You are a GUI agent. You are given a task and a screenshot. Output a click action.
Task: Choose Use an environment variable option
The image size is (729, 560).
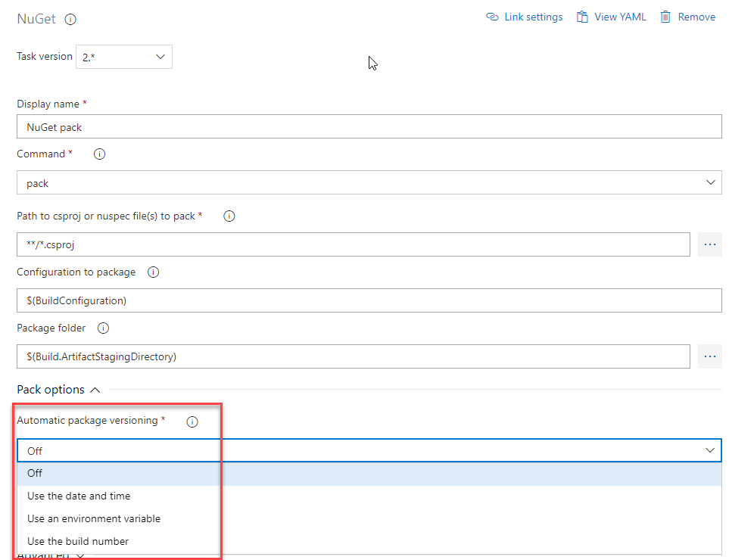(369, 518)
